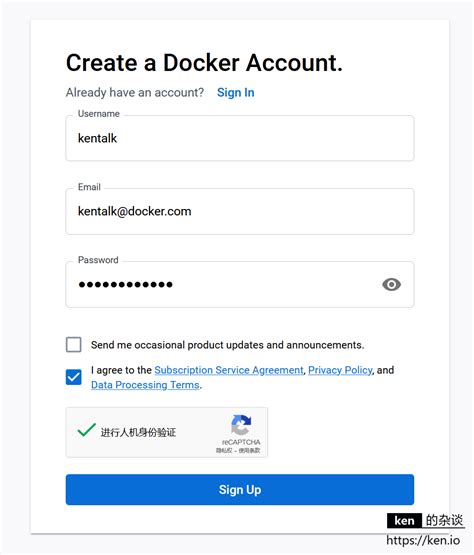Image resolution: width=474 pixels, height=555 pixels.
Task: Open the Subscription Service Agreement link
Action: pyautogui.click(x=229, y=370)
